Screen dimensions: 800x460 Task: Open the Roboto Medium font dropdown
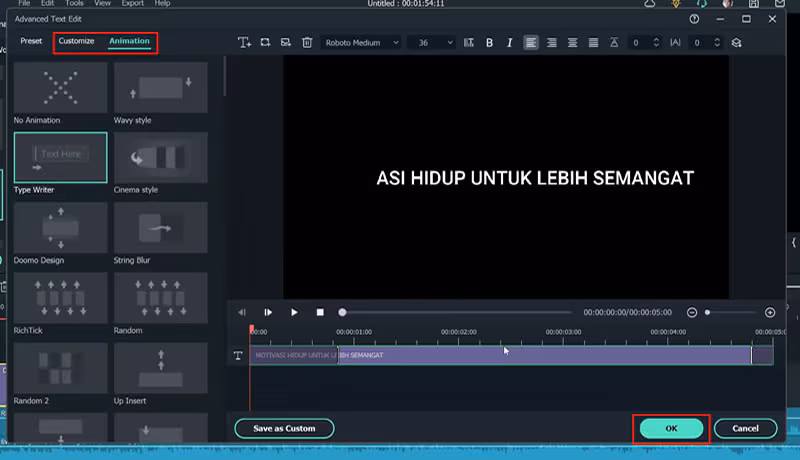point(362,43)
